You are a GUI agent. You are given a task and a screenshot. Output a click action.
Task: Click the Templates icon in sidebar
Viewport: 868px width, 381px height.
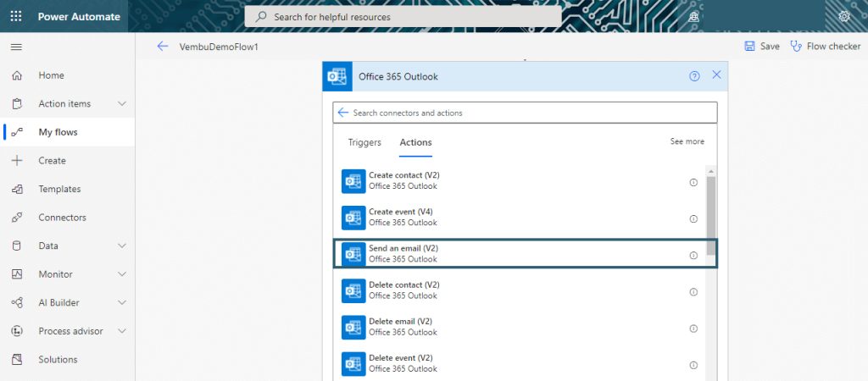tap(17, 189)
